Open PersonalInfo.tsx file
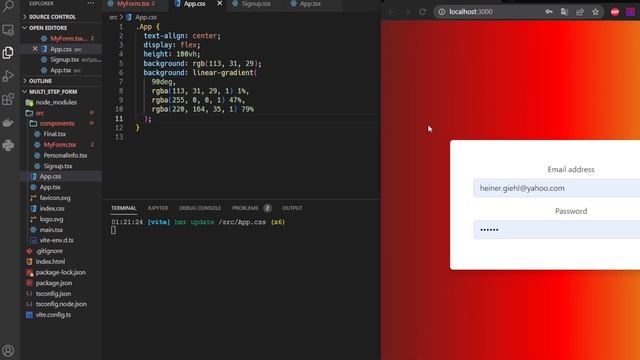Screen dimensions: 640x360 click(65, 156)
